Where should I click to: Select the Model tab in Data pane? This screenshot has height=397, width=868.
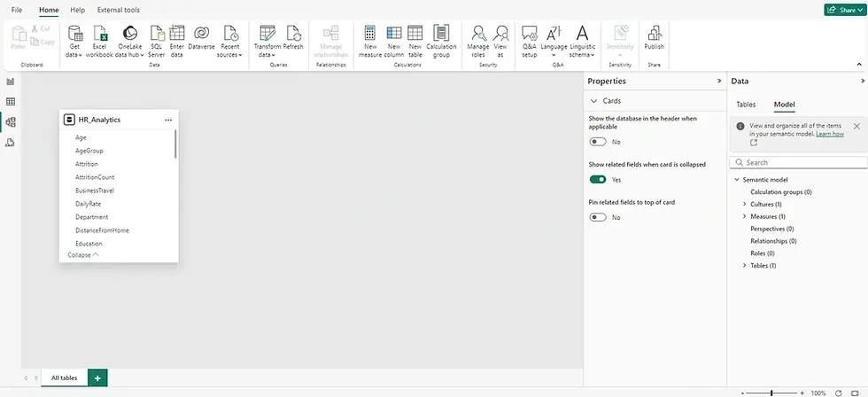click(x=784, y=105)
